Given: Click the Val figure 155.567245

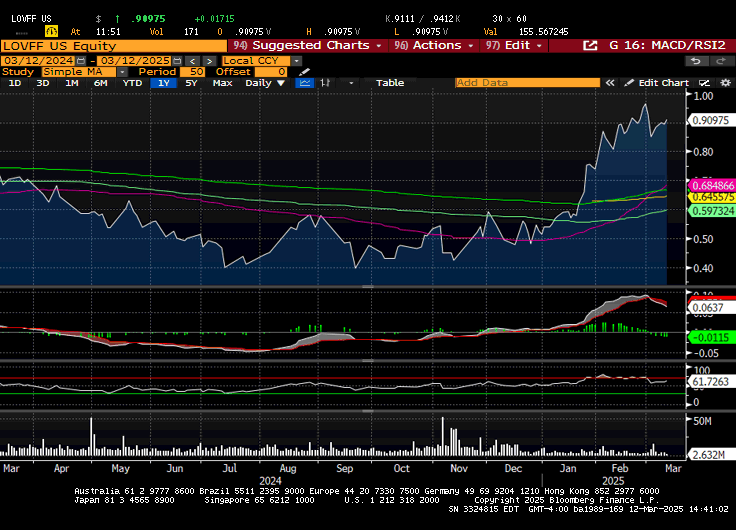Looking at the screenshot, I should click(x=544, y=32).
